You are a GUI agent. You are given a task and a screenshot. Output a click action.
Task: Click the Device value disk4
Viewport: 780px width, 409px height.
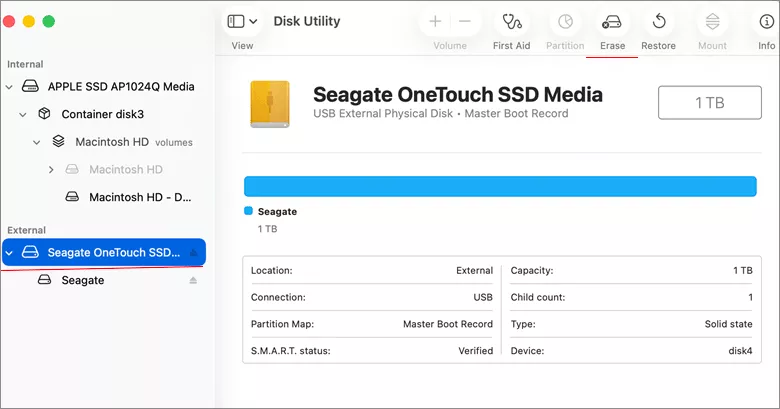[740, 351]
